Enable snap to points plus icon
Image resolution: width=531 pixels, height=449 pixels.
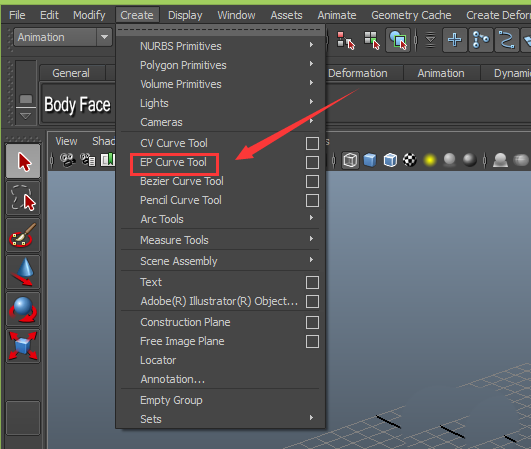pyautogui.click(x=454, y=40)
